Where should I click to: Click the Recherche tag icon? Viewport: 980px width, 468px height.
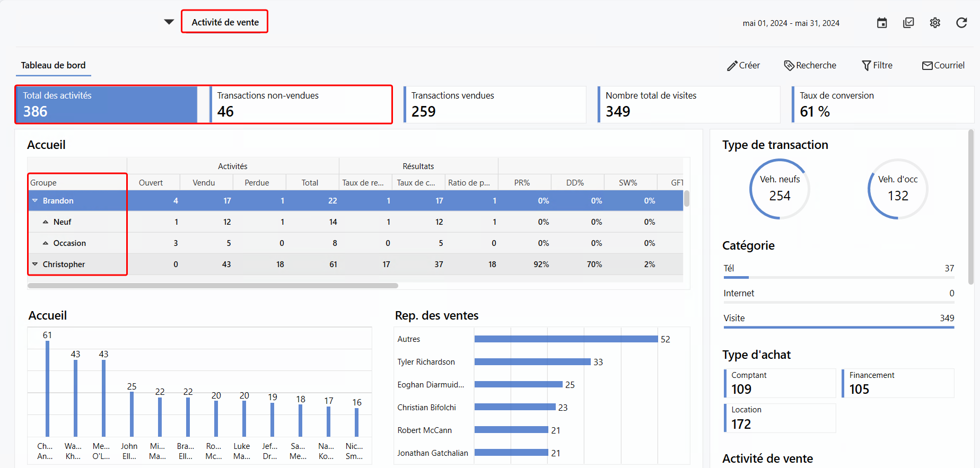[x=789, y=66]
